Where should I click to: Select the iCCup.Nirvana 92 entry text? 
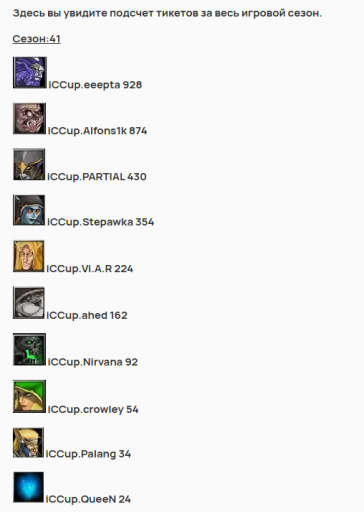click(93, 362)
